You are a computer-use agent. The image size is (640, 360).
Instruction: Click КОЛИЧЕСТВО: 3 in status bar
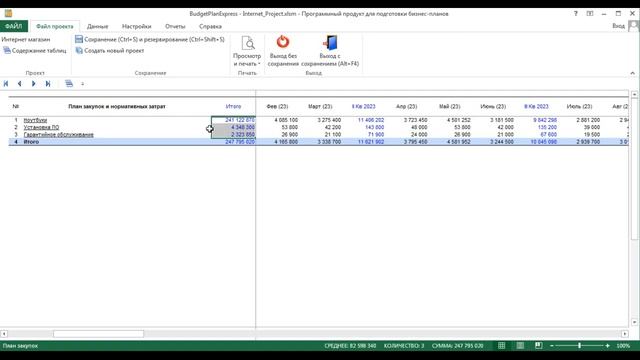click(x=404, y=346)
